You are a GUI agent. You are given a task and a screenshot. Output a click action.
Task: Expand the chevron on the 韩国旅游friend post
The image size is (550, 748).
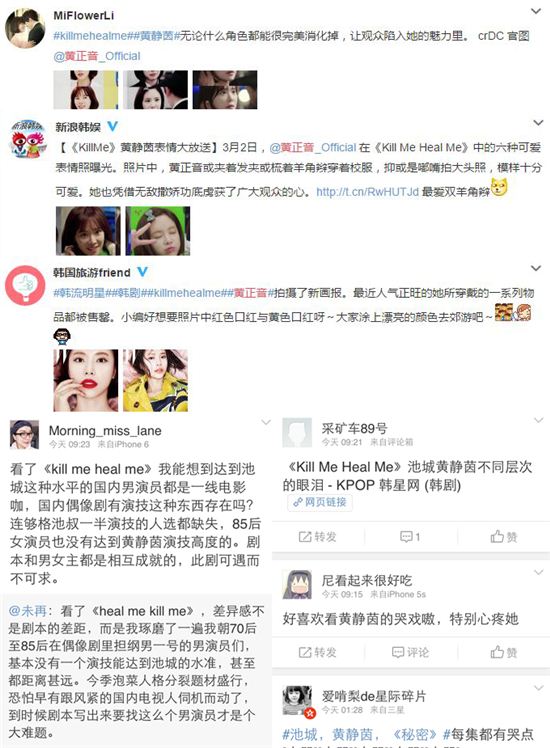(536, 268)
